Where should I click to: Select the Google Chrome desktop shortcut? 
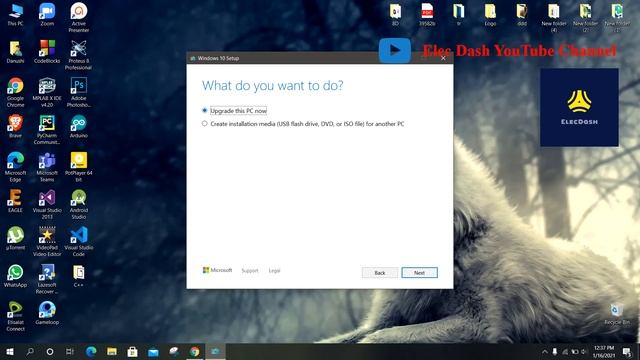(x=15, y=93)
